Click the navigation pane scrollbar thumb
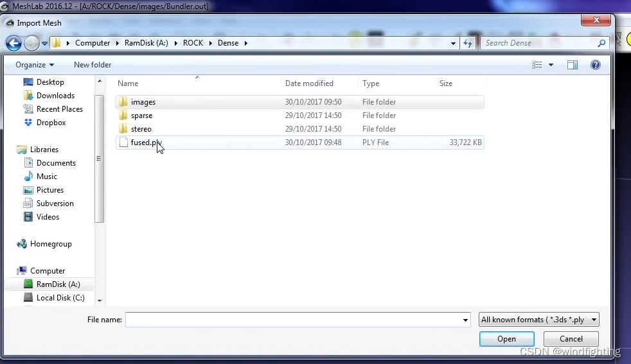This screenshot has width=631, height=364. (100, 159)
